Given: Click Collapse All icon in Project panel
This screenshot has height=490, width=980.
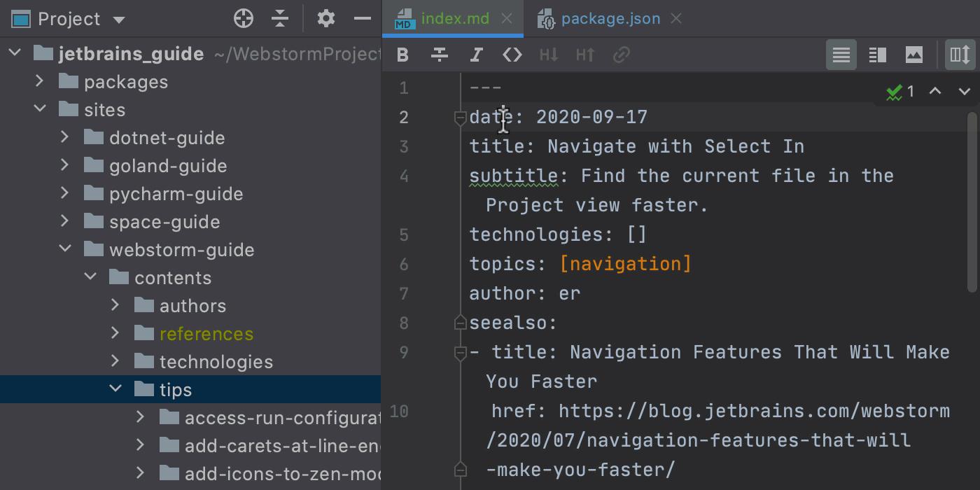Looking at the screenshot, I should point(280,19).
